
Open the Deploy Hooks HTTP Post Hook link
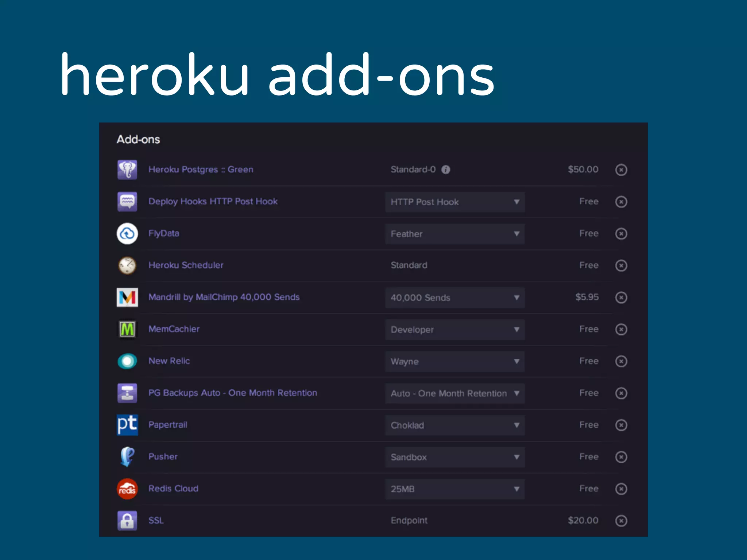(x=213, y=202)
